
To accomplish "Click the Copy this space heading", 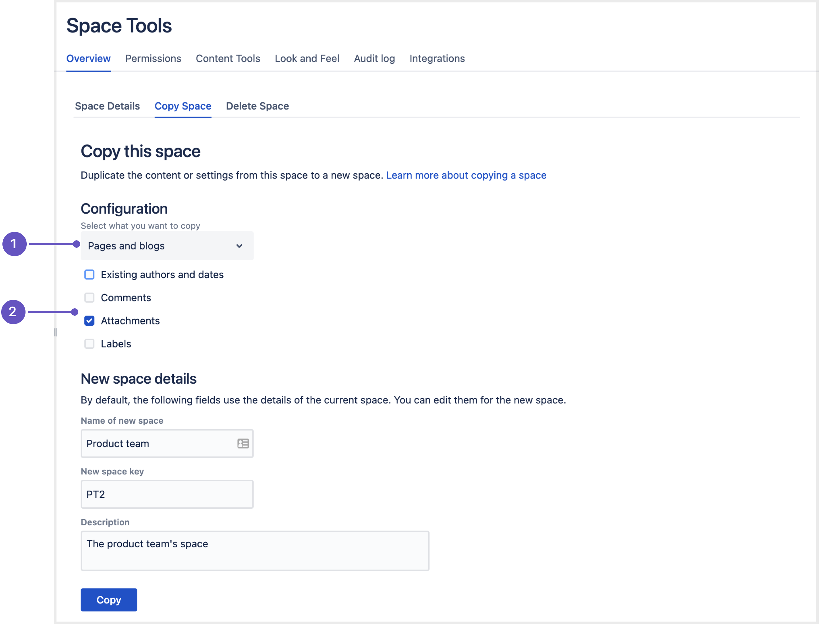I will coord(141,151).
